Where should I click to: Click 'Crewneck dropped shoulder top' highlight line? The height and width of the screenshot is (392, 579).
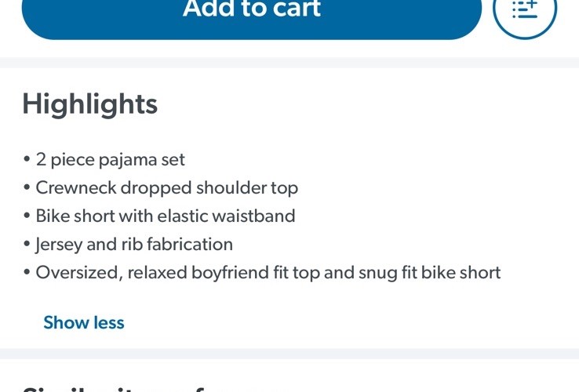pyautogui.click(x=166, y=188)
